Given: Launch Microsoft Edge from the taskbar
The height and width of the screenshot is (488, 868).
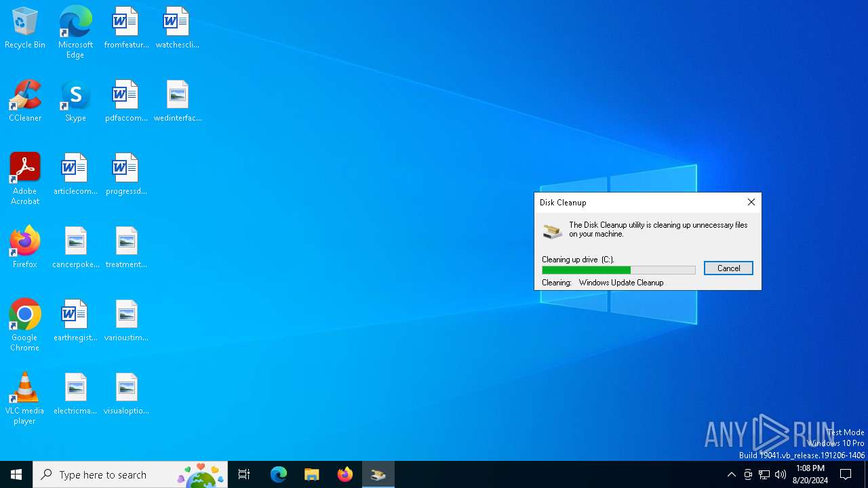Looking at the screenshot, I should pos(279,474).
